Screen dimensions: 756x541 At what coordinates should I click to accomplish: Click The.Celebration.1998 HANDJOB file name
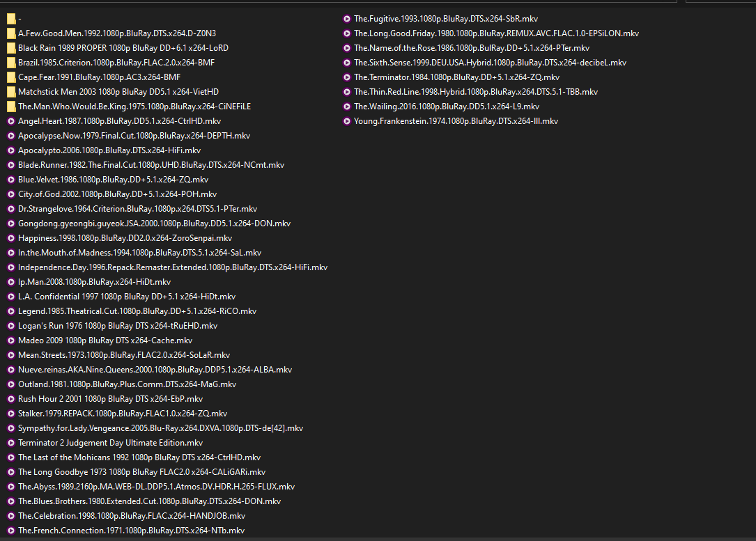[x=132, y=516]
